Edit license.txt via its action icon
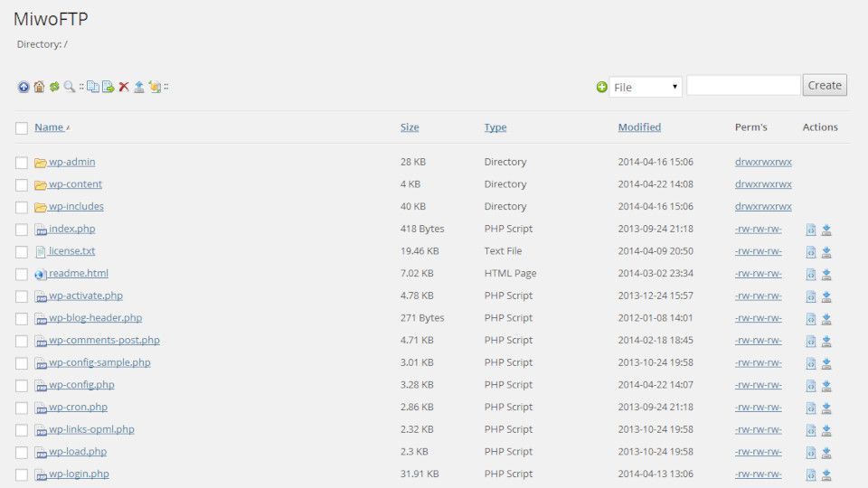 tap(811, 252)
